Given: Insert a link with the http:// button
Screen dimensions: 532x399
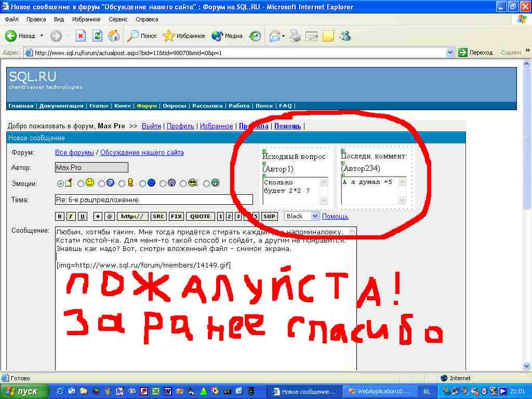Looking at the screenshot, I should pyautogui.click(x=132, y=217).
